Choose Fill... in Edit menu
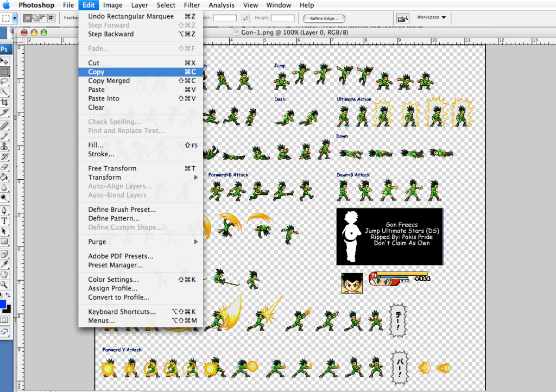The height and width of the screenshot is (392, 556). [141, 145]
